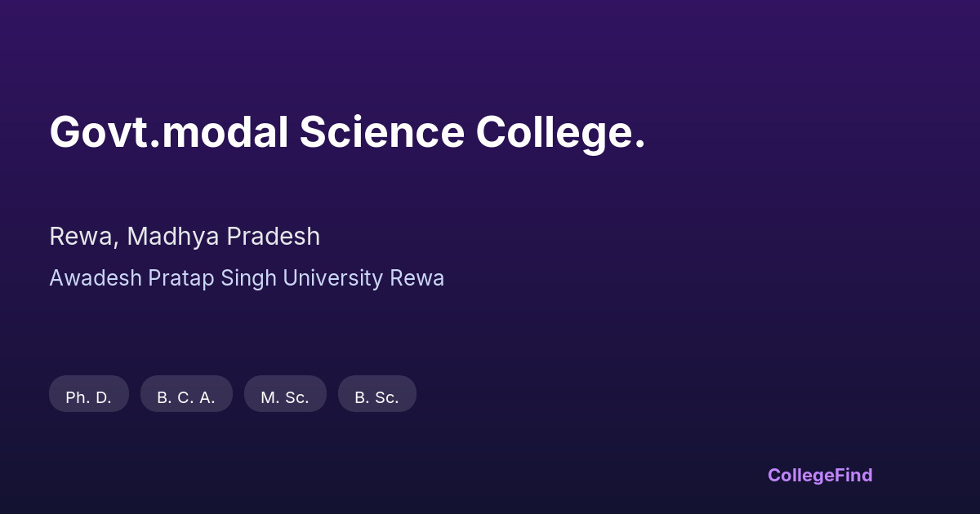This screenshot has height=514, width=980.
Task: Select the Rewa, Madhya Pradesh location text
Action: [x=185, y=237]
